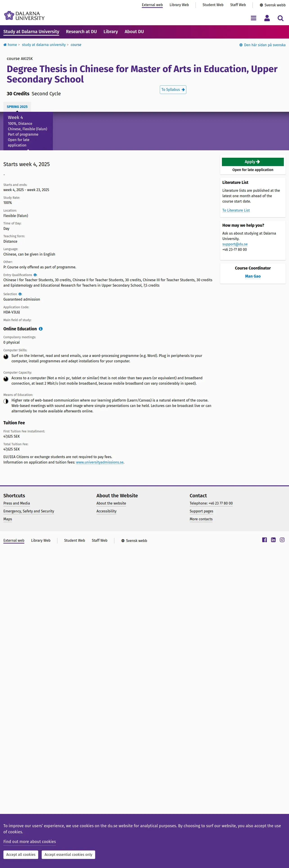289x868 pixels.
Task: Click Svensk webb in top bar
Action: [x=273, y=5]
